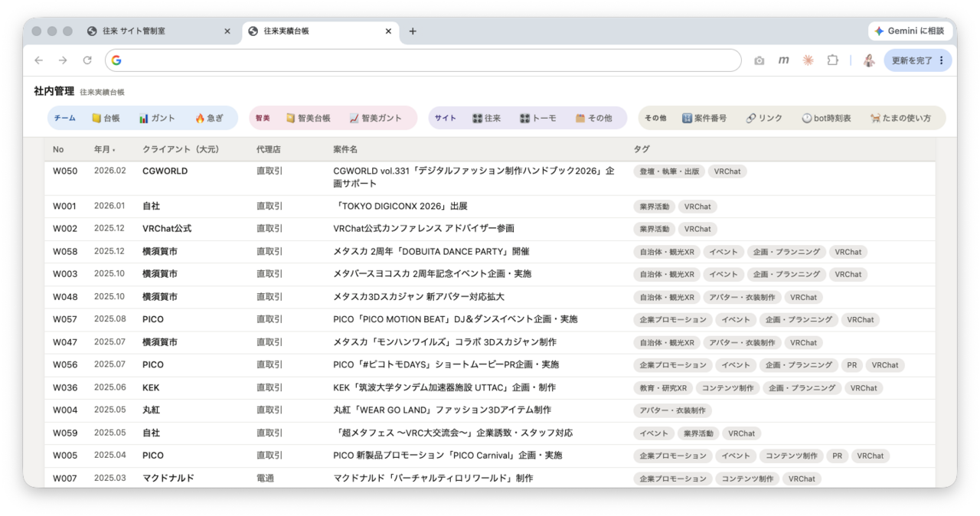Click 企画・プランニング tag in W003 row
This screenshot has height=516, width=980.
pos(786,274)
